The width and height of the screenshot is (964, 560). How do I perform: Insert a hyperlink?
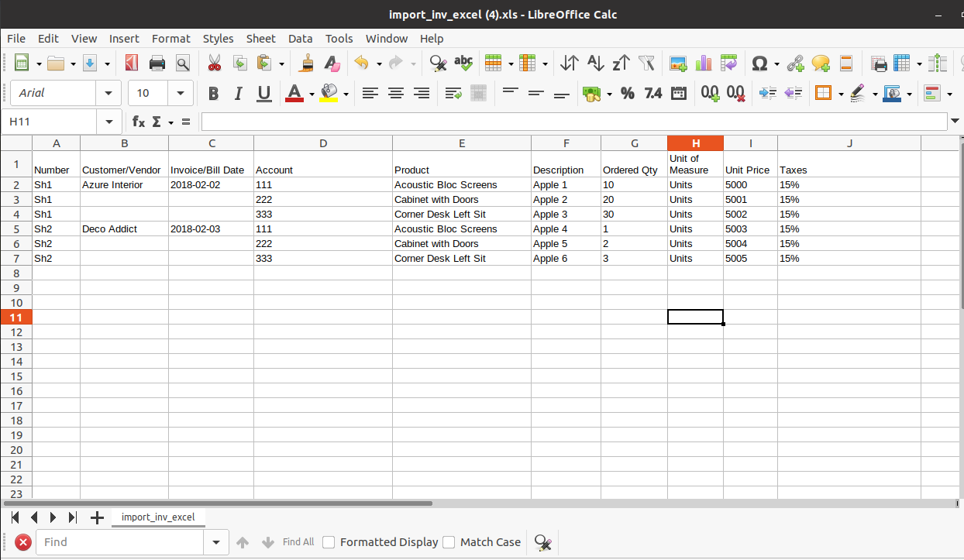click(x=795, y=64)
